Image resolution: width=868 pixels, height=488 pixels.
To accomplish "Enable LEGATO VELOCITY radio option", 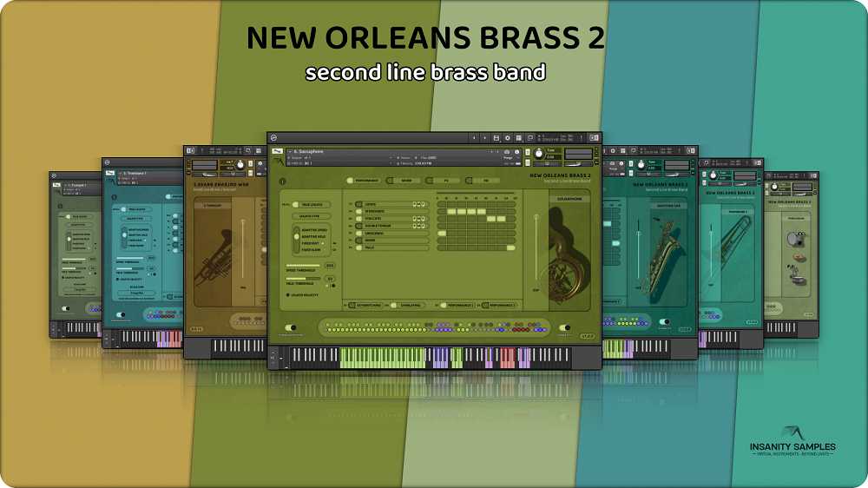I will (x=288, y=294).
